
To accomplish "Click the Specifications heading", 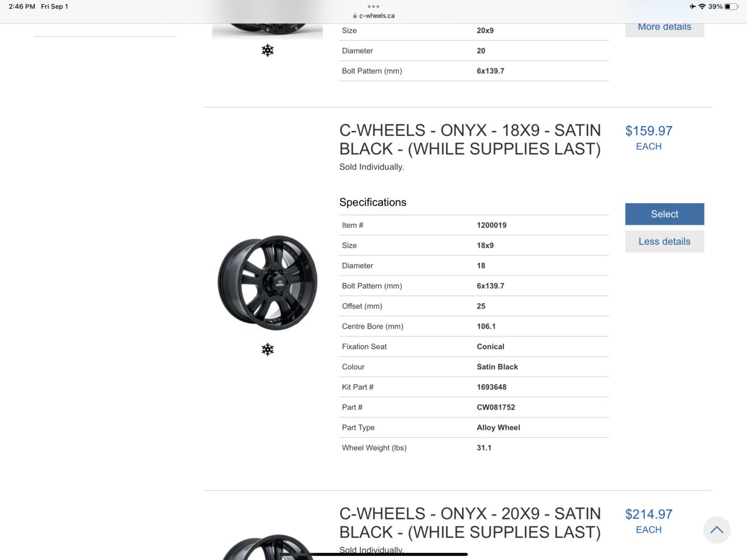I will [373, 202].
